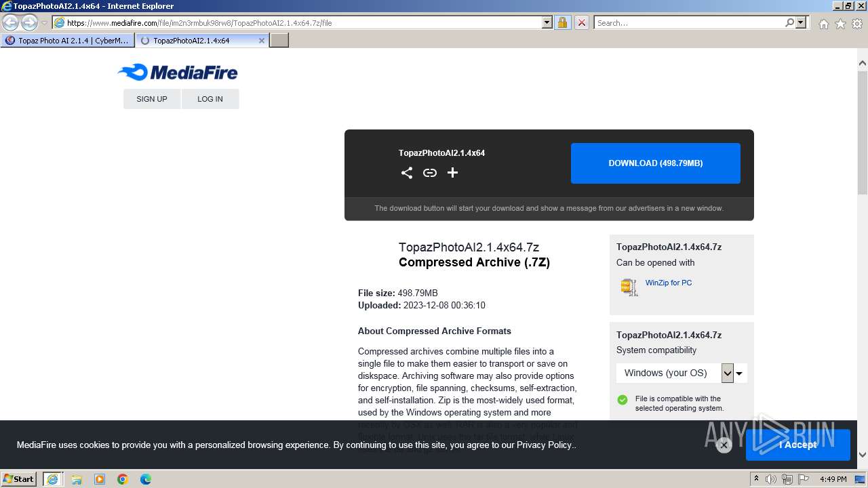This screenshot has height=488, width=868.
Task: Click the volume speaker tray icon
Action: coord(771,479)
